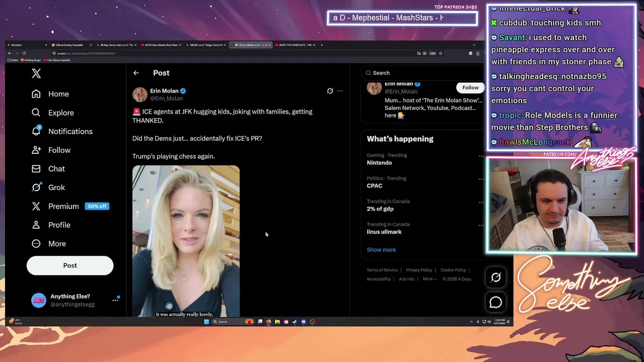Open account options next to Anything Else?
The height and width of the screenshot is (362, 644).
[x=115, y=300]
